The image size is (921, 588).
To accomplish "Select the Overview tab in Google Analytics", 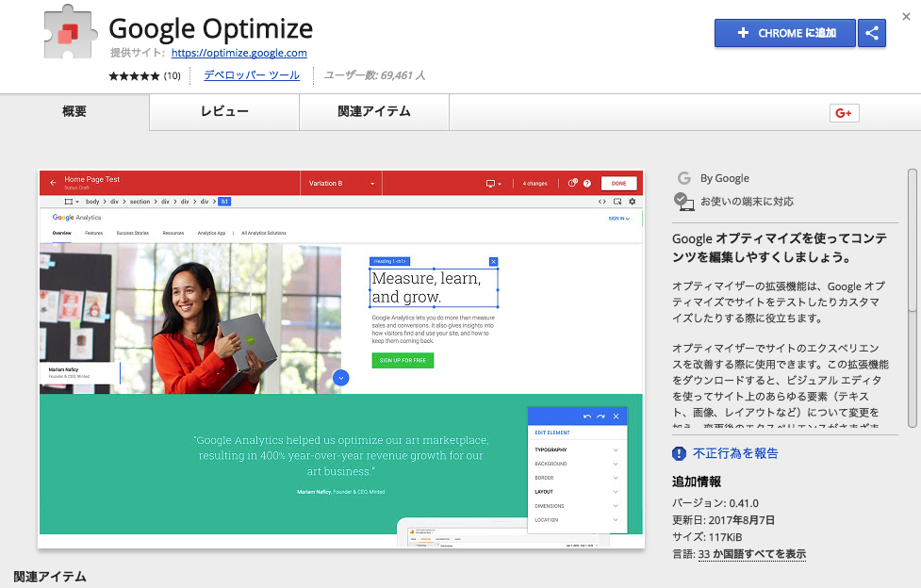I will click(x=61, y=233).
